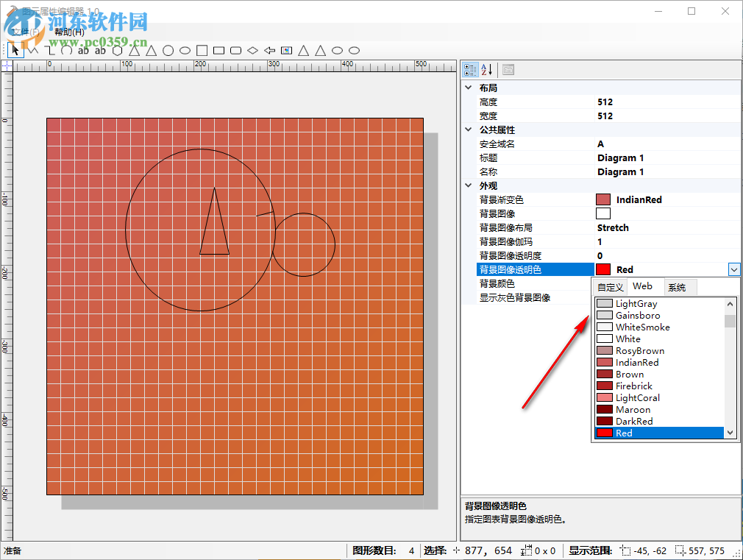Switch to the 系统 color tab

[679, 286]
